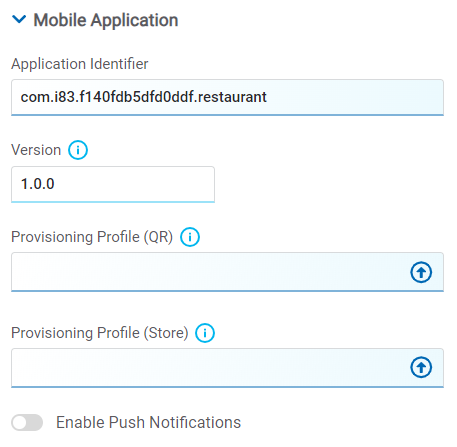Open info icon beside Provisioning Profile (QR)
Screen dimensions: 457x447
pyautogui.click(x=190, y=237)
